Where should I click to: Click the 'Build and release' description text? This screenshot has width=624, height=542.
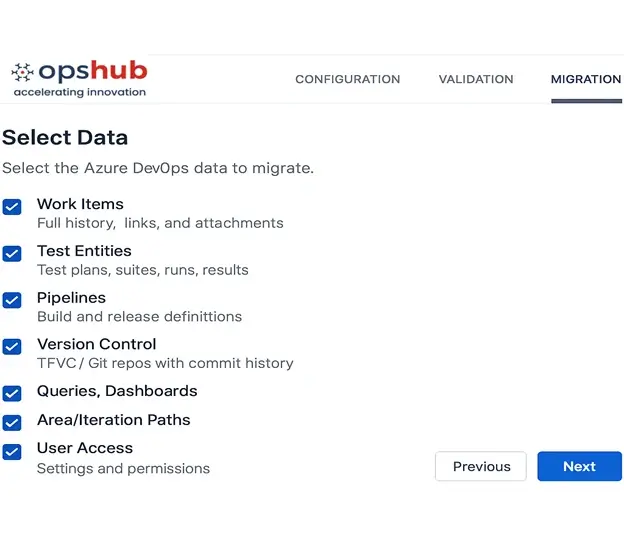coord(139,316)
